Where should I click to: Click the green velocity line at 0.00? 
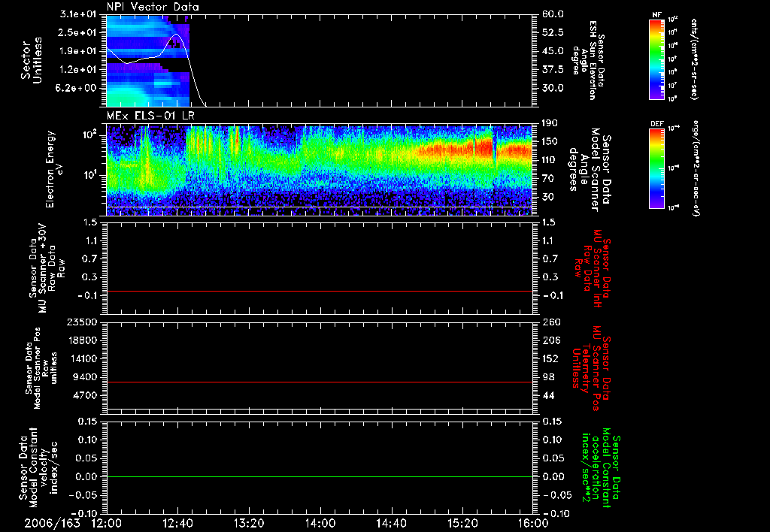(320, 476)
